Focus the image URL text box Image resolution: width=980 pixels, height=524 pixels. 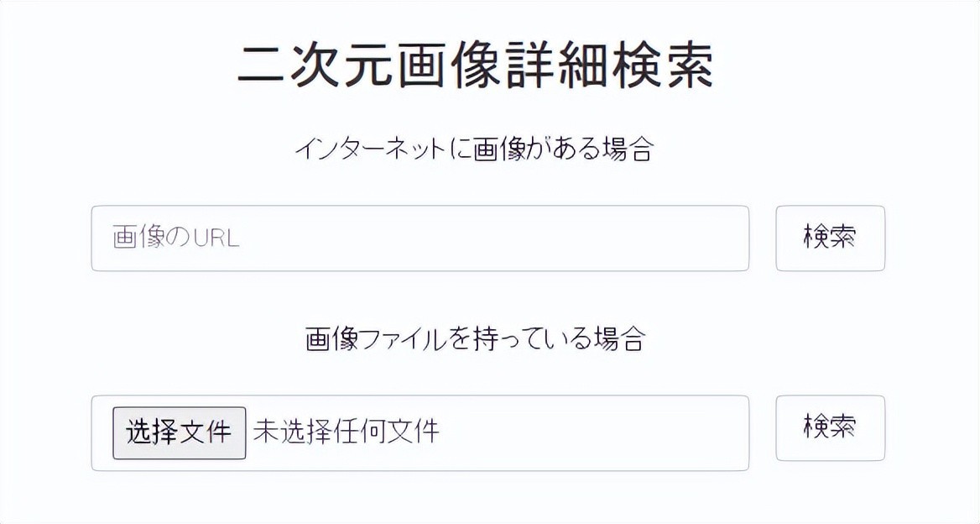420,238
